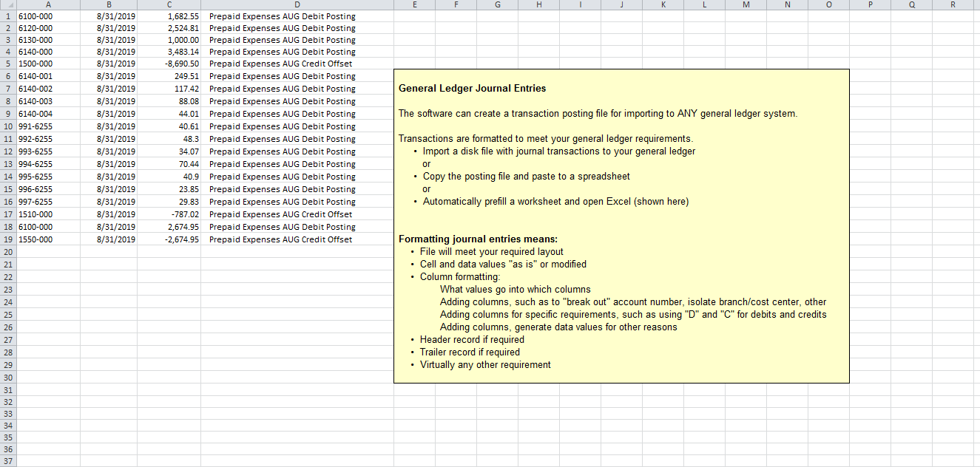Select row 1 header

click(x=7, y=16)
